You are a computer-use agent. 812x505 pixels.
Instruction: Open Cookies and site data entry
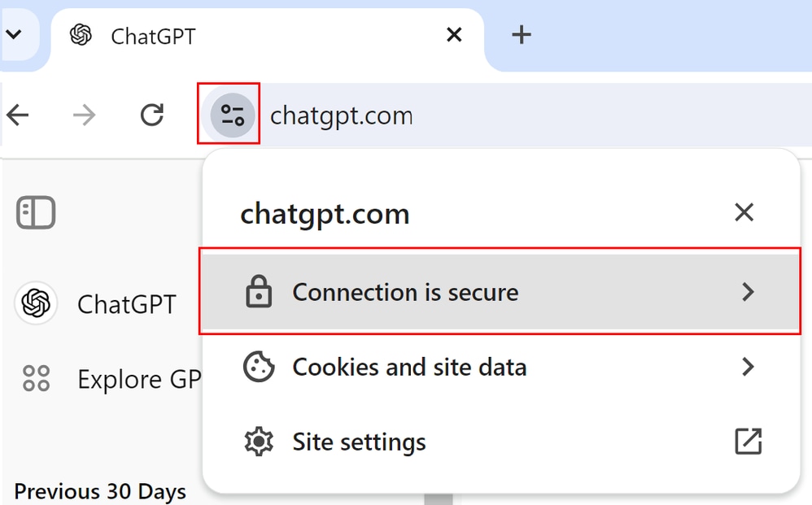click(500, 367)
